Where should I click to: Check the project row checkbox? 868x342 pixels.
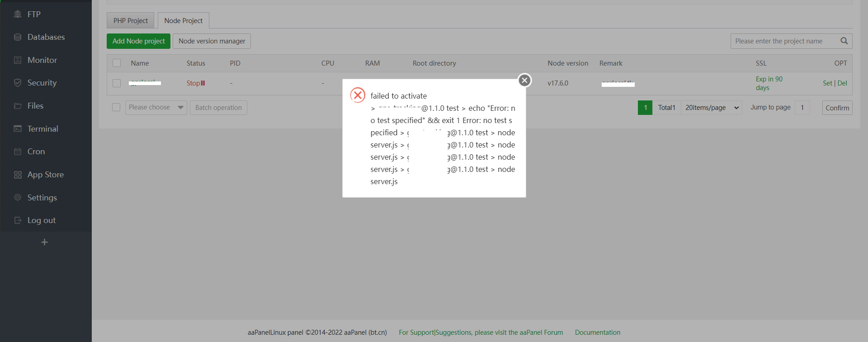pyautogui.click(x=117, y=83)
